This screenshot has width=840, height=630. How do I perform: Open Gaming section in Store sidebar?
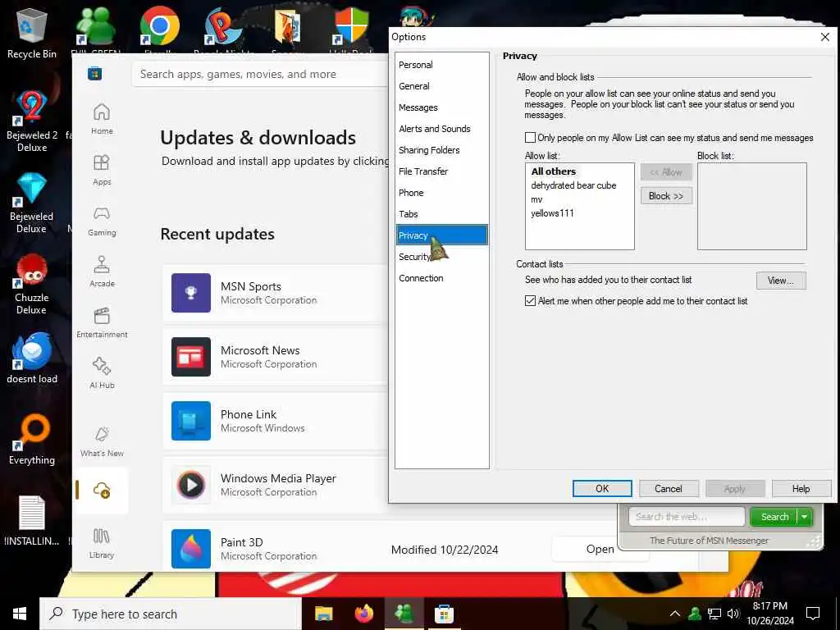102,221
